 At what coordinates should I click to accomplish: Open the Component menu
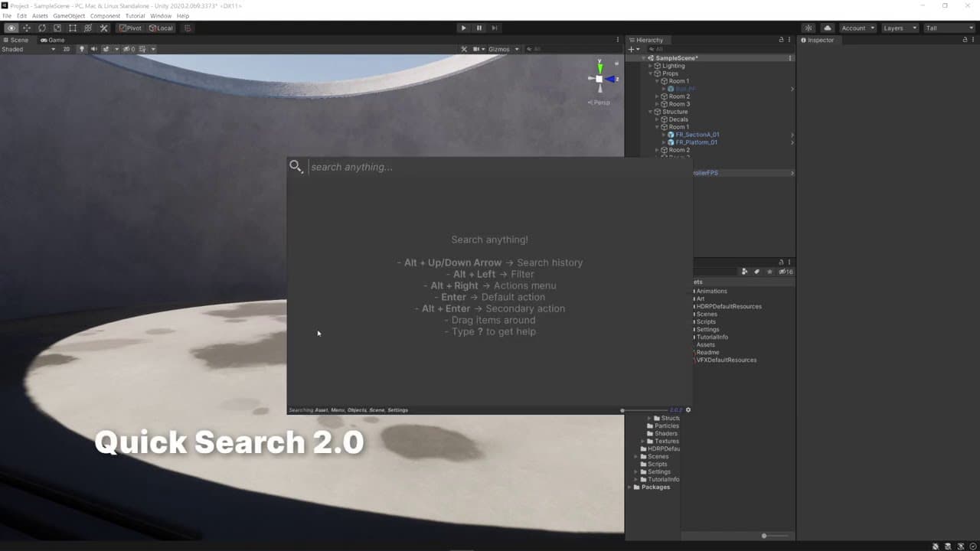click(105, 16)
